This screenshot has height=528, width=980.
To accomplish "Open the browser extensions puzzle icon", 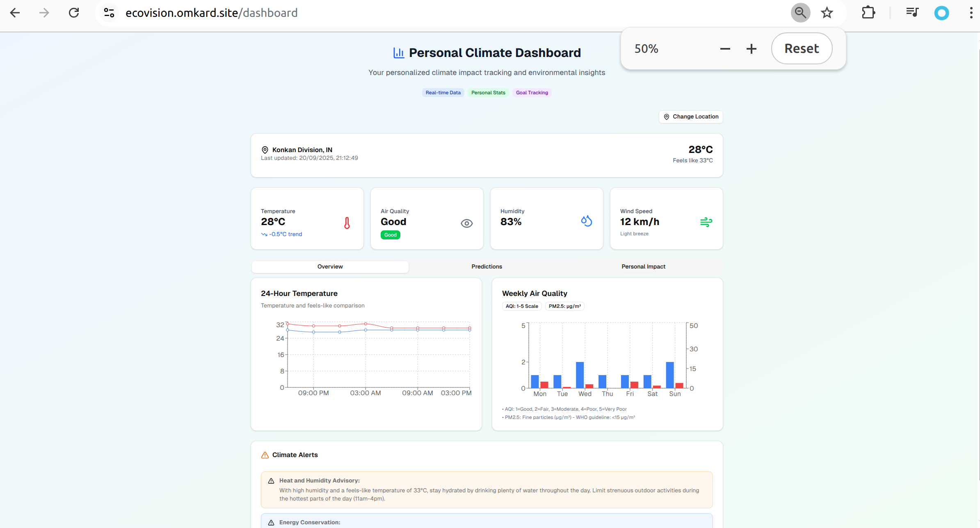I will point(868,13).
